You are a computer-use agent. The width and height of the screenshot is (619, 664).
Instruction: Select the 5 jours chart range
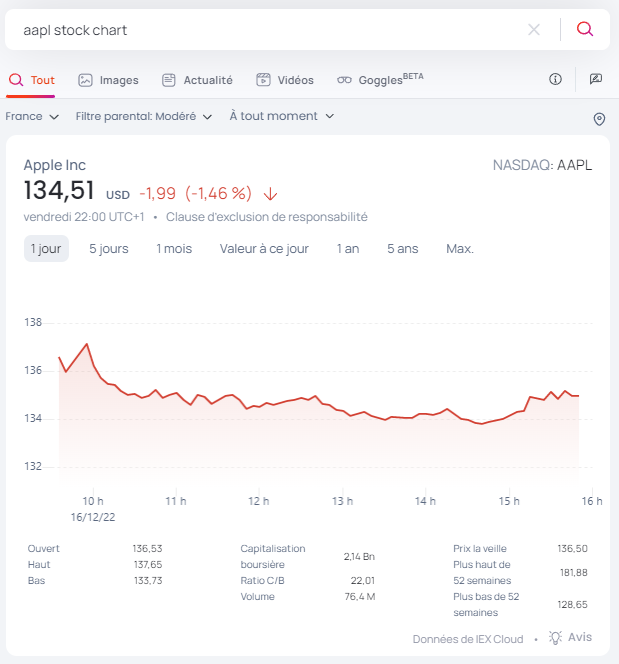108,249
